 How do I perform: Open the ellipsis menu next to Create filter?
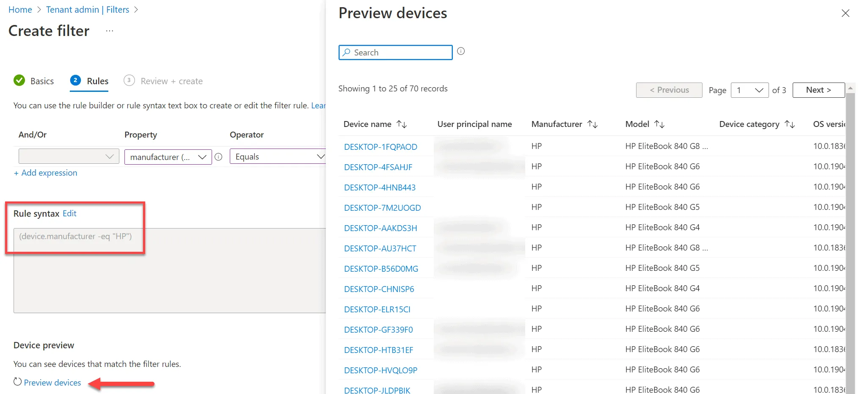[110, 31]
